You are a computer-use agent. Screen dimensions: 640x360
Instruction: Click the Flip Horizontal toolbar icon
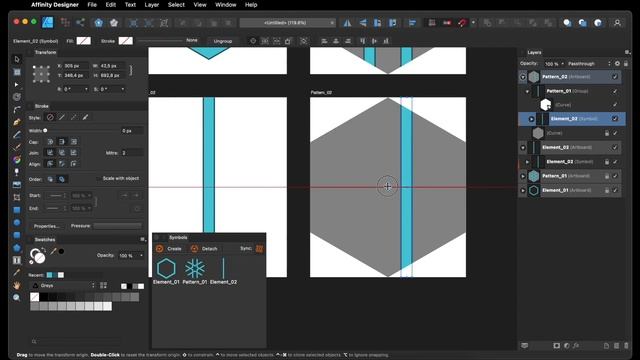347,23
